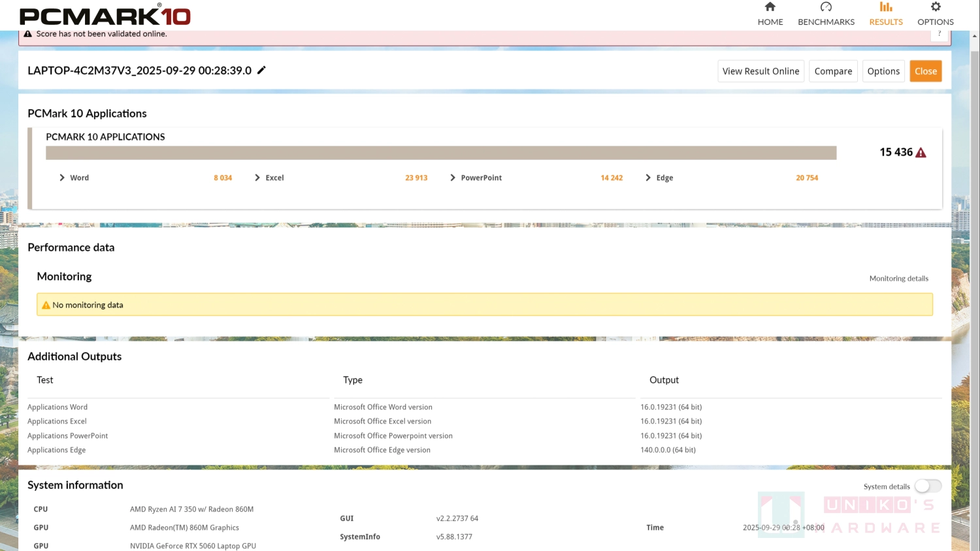This screenshot has height=551, width=980.
Task: Click the 'Output' column header
Action: pyautogui.click(x=664, y=380)
